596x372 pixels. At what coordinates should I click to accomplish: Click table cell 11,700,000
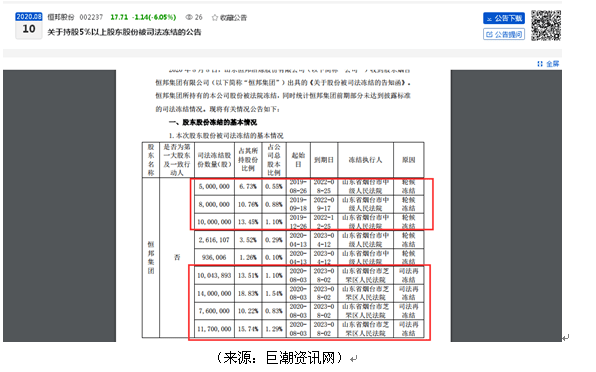[214, 329]
